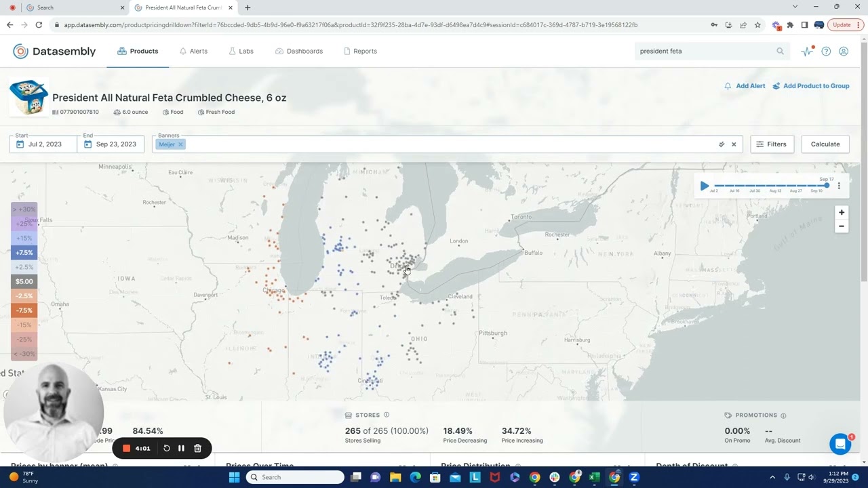Click the feta cheese product thumbnail
Image resolution: width=868 pixels, height=488 pixels.
[28, 97]
